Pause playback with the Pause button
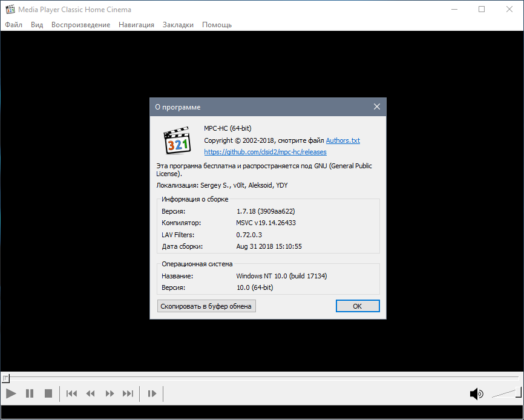524x420 pixels. 30,393
